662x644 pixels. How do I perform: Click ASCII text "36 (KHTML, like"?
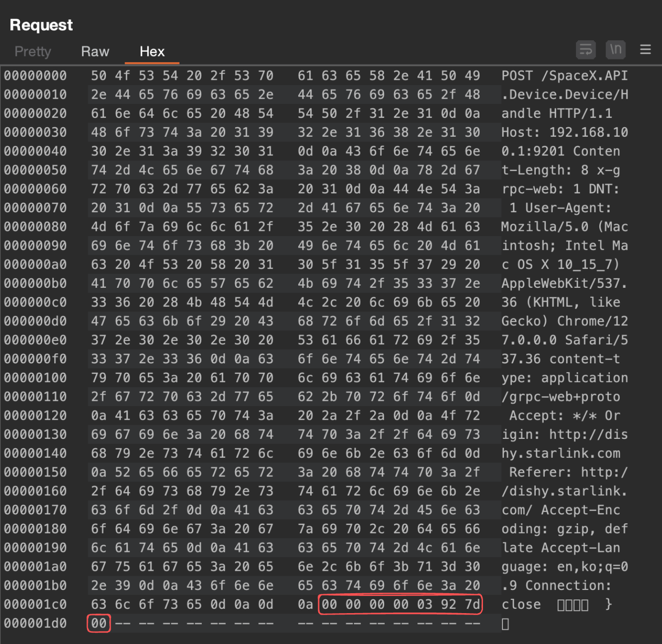(x=561, y=302)
